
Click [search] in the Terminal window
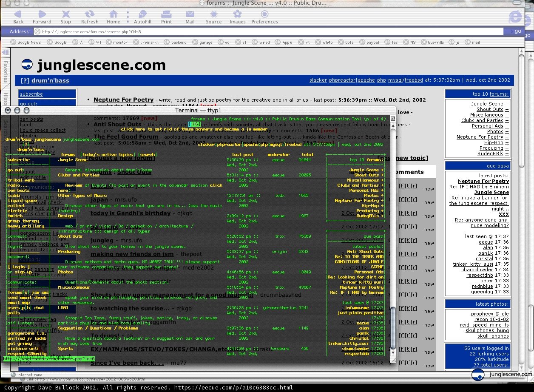(148, 154)
